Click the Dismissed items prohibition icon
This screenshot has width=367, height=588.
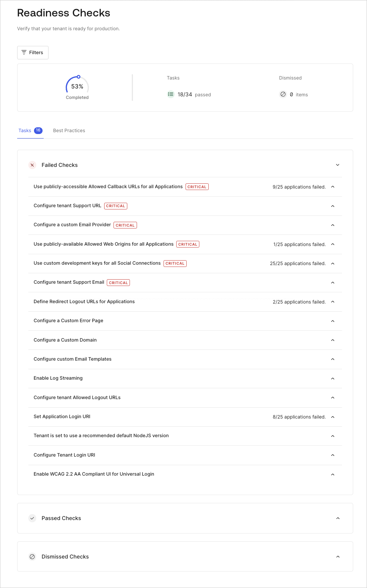click(x=283, y=94)
